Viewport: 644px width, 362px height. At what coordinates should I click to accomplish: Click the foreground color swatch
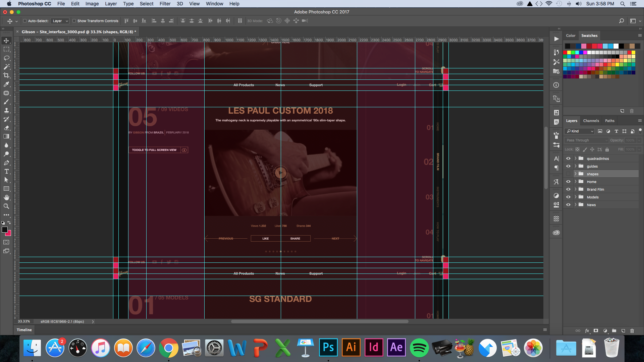click(x=5, y=230)
